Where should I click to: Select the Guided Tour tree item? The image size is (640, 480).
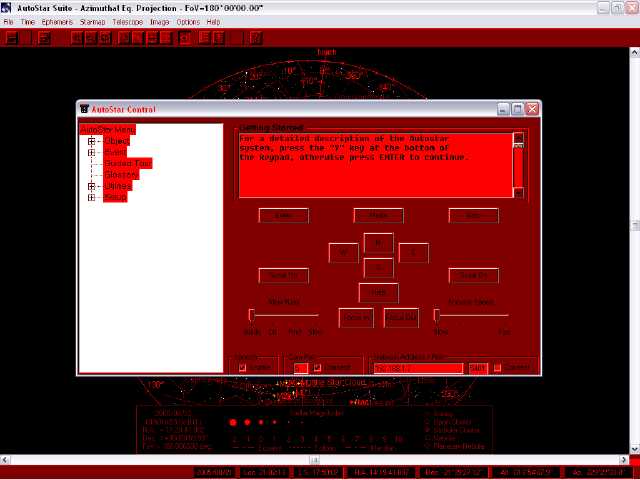[x=128, y=164]
